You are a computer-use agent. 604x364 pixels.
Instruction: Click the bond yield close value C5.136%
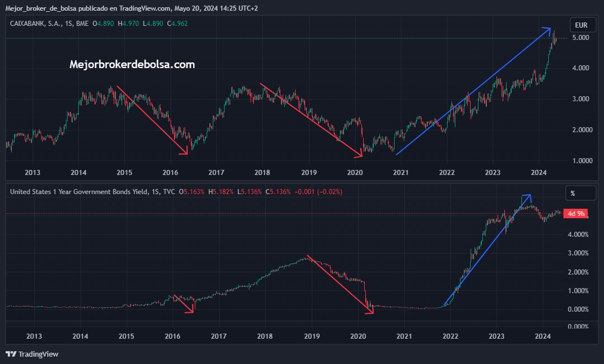(x=278, y=191)
